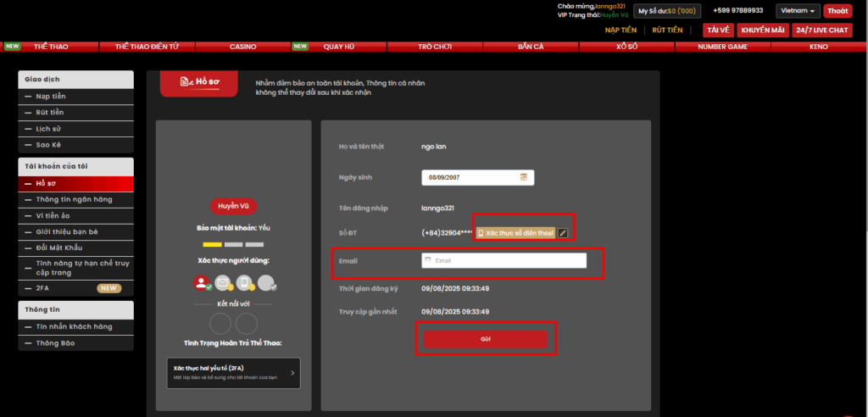Open the date of birth calendar icon
The height and width of the screenshot is (417, 868).
click(523, 177)
